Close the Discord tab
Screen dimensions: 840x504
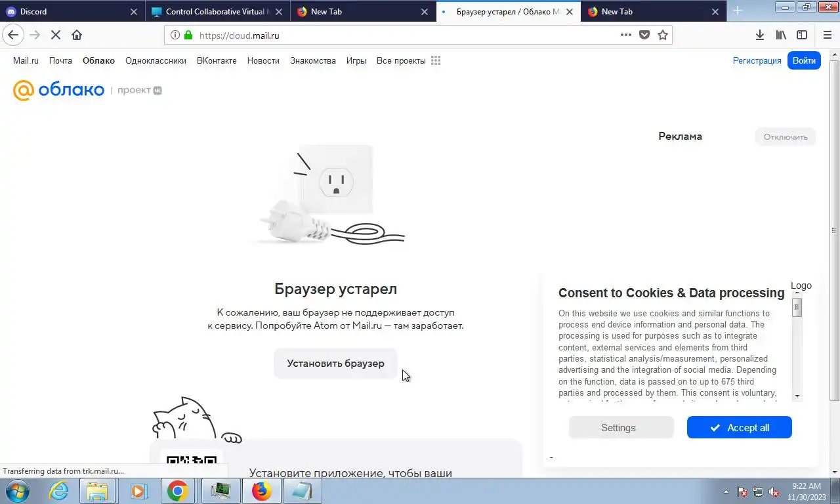point(134,12)
